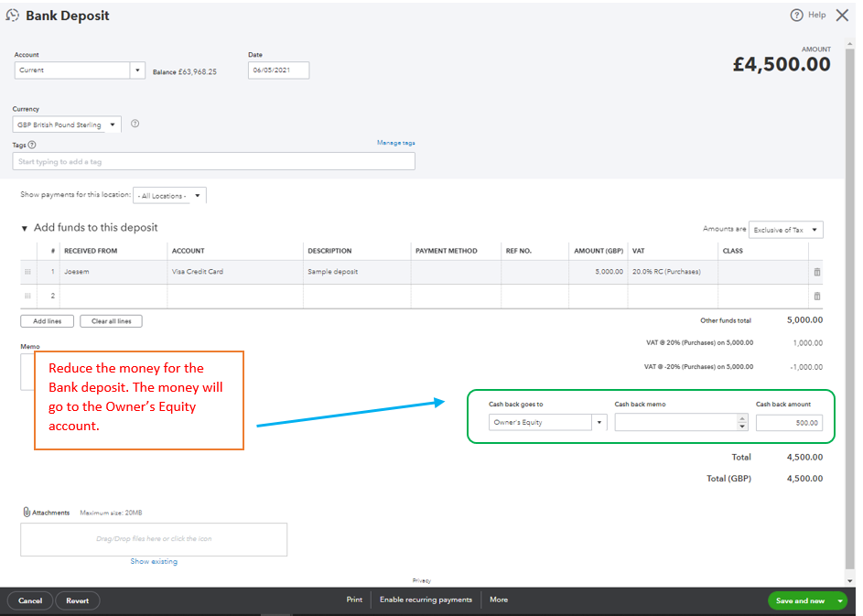Click the Privacy link
Viewport: 863px width, 616px height.
pyautogui.click(x=422, y=580)
